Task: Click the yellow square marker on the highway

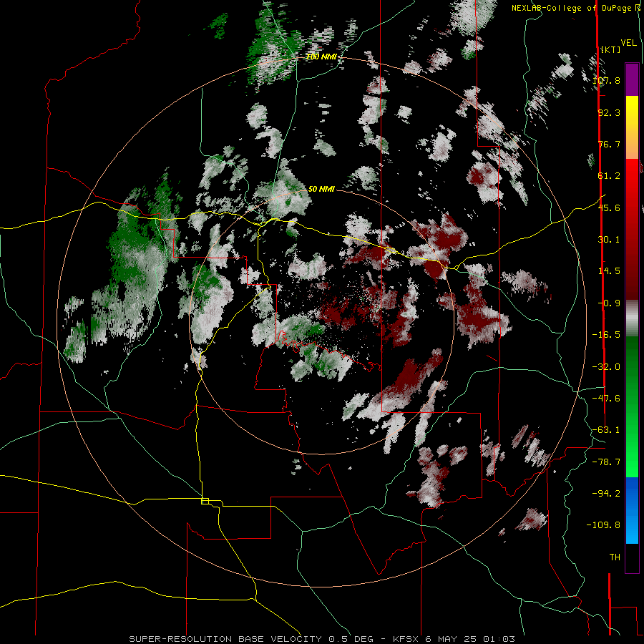Action: pos(205,501)
